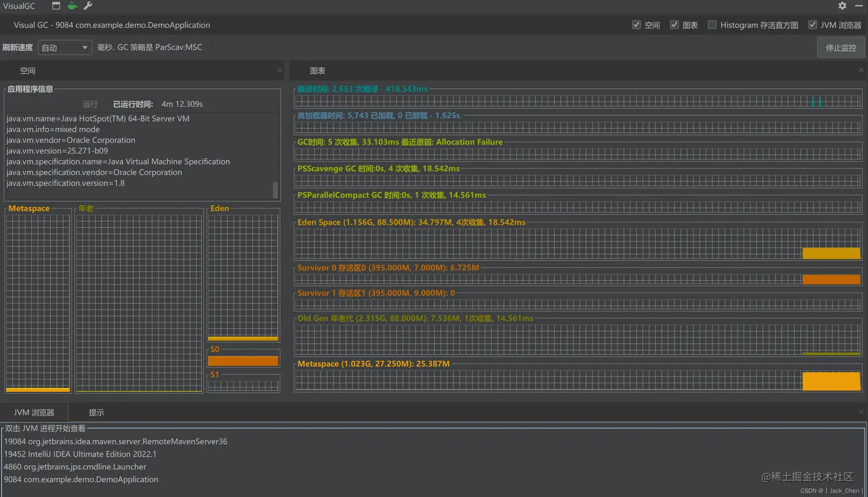Click the window layout icon beside VisualGC
Screen dimensions: 868x497
click(56, 6)
